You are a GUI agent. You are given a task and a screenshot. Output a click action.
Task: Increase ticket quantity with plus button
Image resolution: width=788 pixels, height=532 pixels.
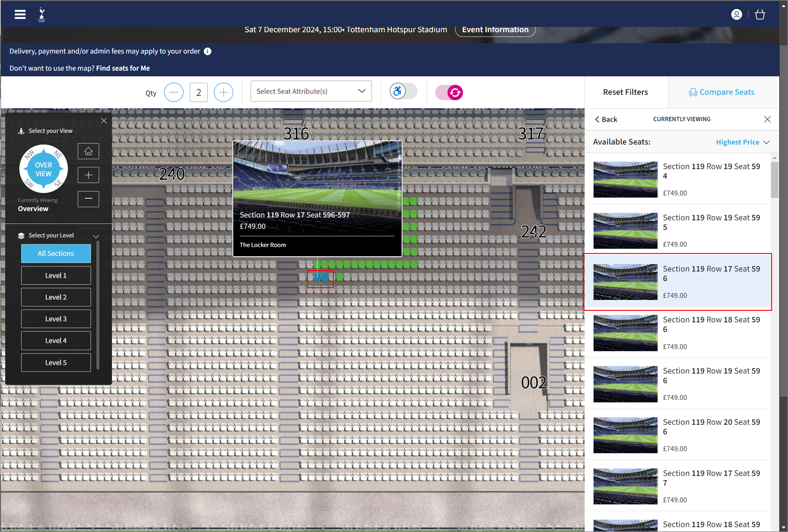click(x=223, y=92)
